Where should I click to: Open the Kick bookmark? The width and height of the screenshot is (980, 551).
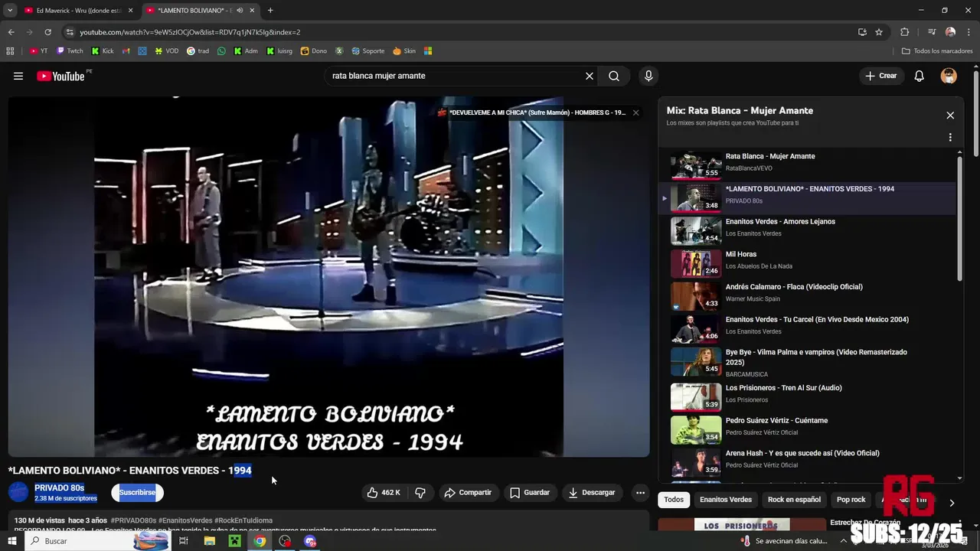click(x=103, y=51)
